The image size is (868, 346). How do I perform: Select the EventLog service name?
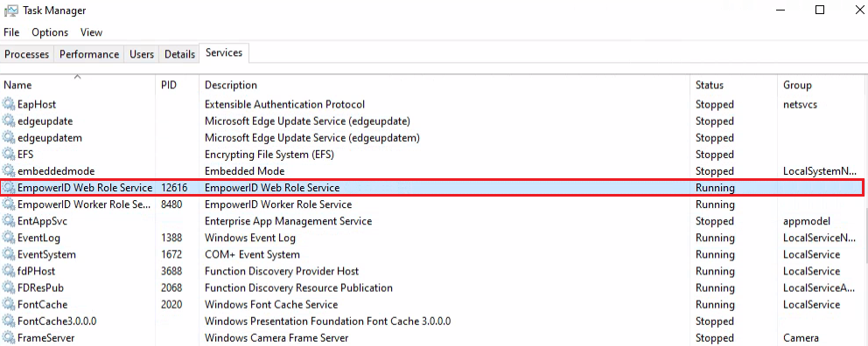[38, 239]
